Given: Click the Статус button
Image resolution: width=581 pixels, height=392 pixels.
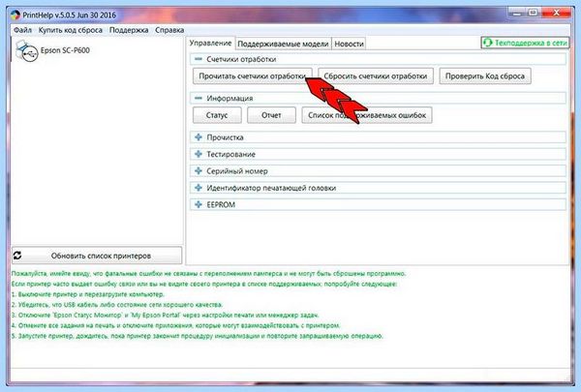Looking at the screenshot, I should coord(217,115).
